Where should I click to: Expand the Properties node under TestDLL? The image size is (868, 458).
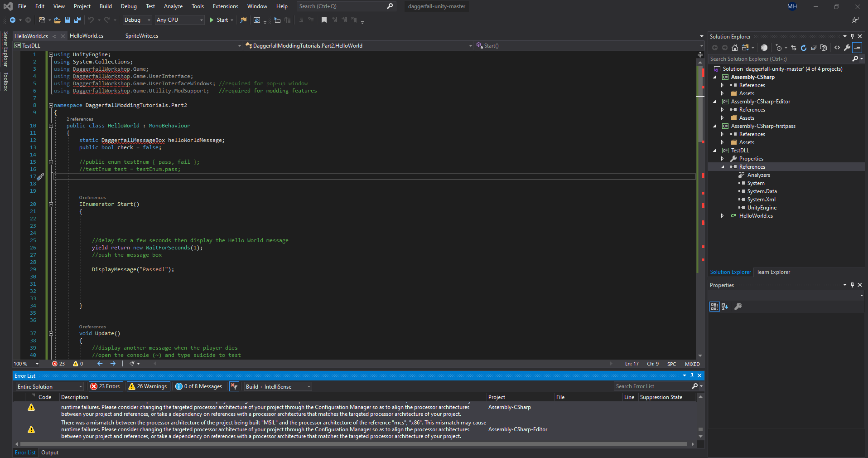[723, 159]
